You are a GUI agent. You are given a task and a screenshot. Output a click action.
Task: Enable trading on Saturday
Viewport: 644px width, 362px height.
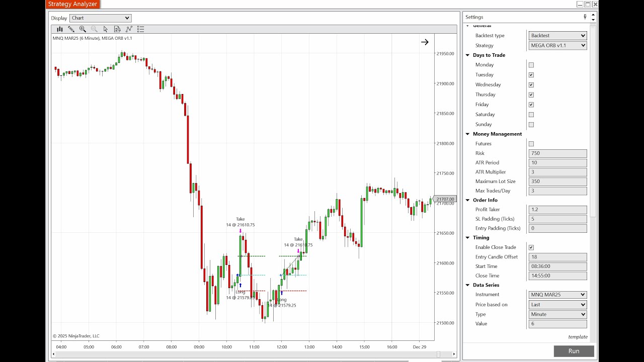point(531,115)
